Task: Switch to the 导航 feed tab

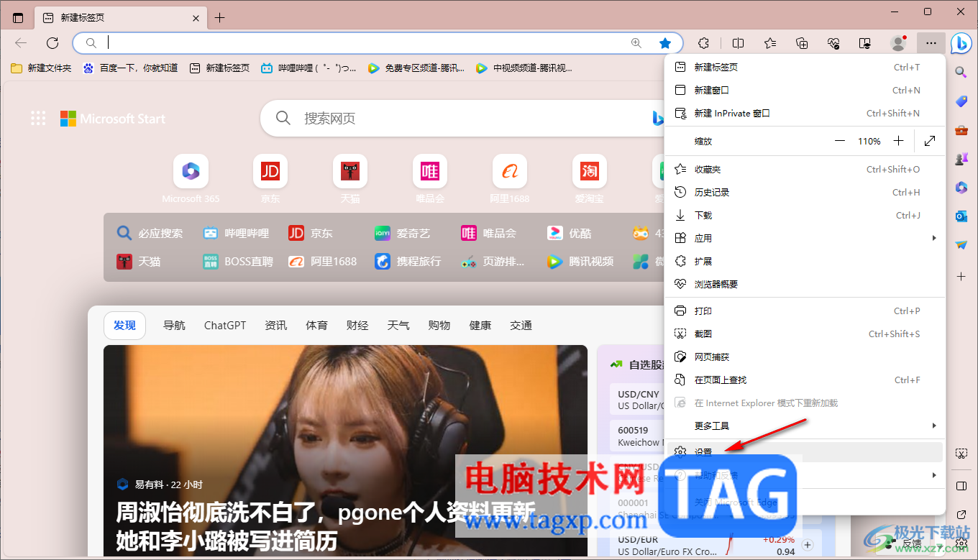Action: point(174,325)
